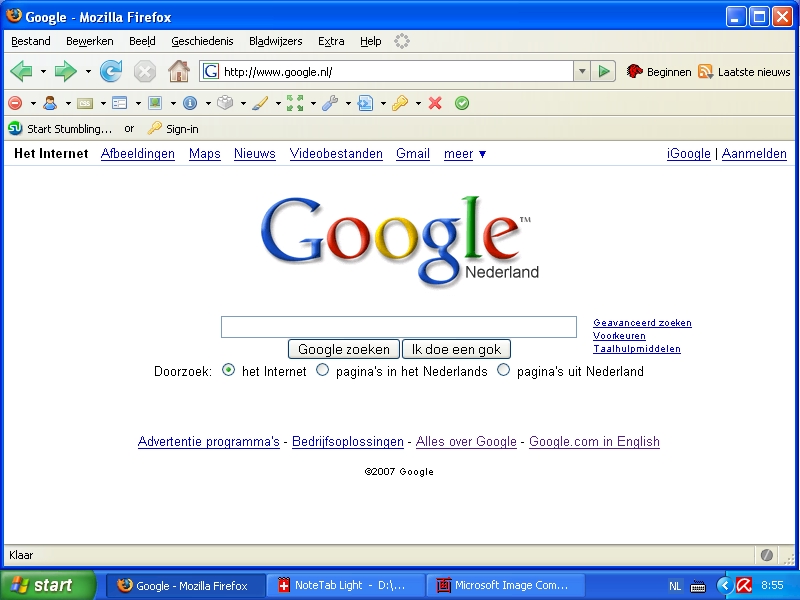Open the Help menu

click(x=370, y=41)
